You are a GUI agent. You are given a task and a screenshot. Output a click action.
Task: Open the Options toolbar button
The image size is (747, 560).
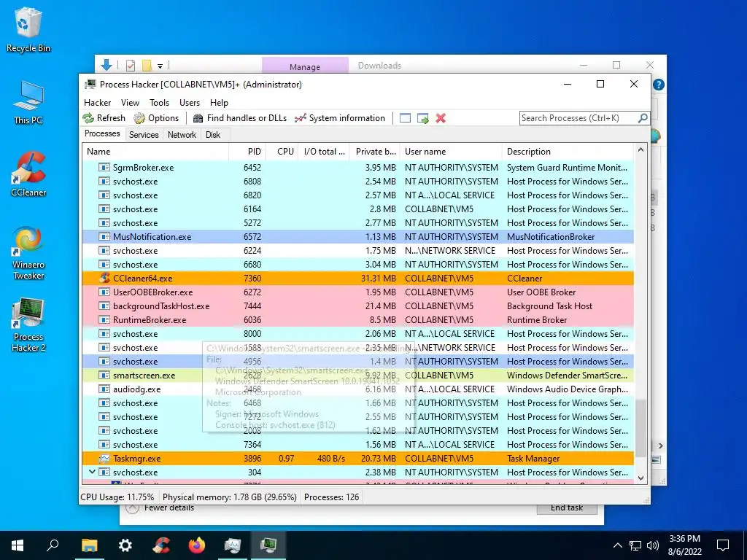tap(156, 118)
